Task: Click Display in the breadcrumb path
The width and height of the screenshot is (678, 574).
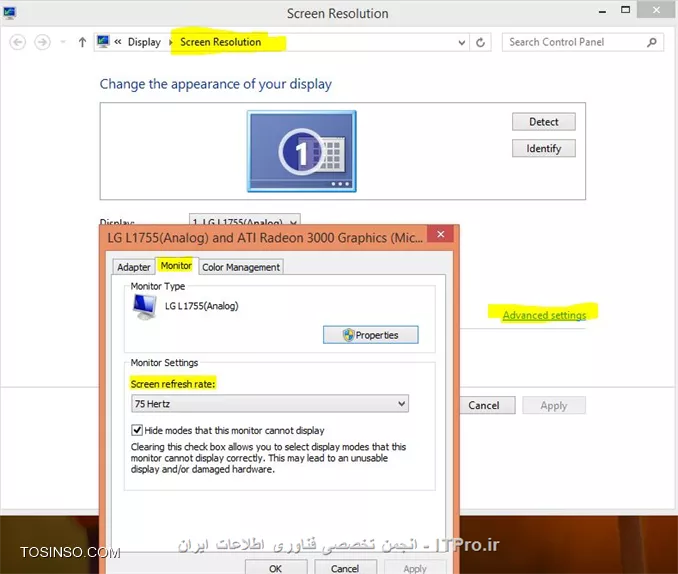Action: click(144, 42)
